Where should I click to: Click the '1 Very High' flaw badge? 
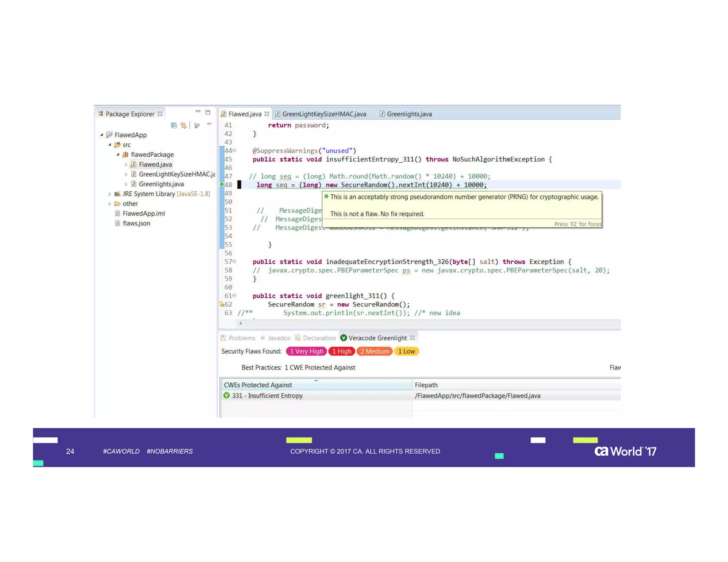(306, 351)
